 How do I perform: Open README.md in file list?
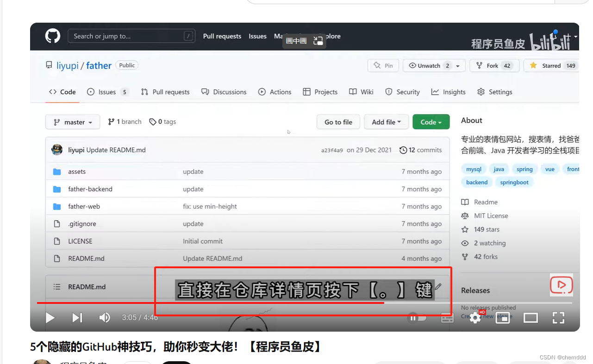click(x=86, y=259)
